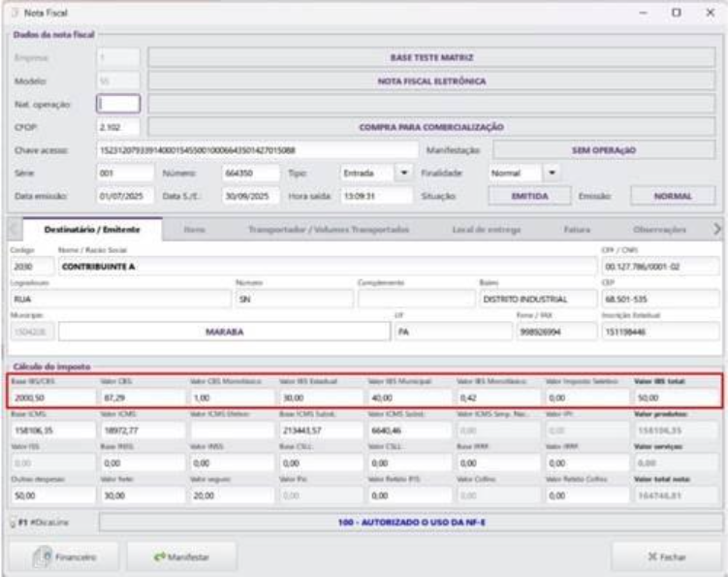Viewport: 728px width, 577px height.
Task: Click the Número field with 664350
Action: click(x=250, y=173)
